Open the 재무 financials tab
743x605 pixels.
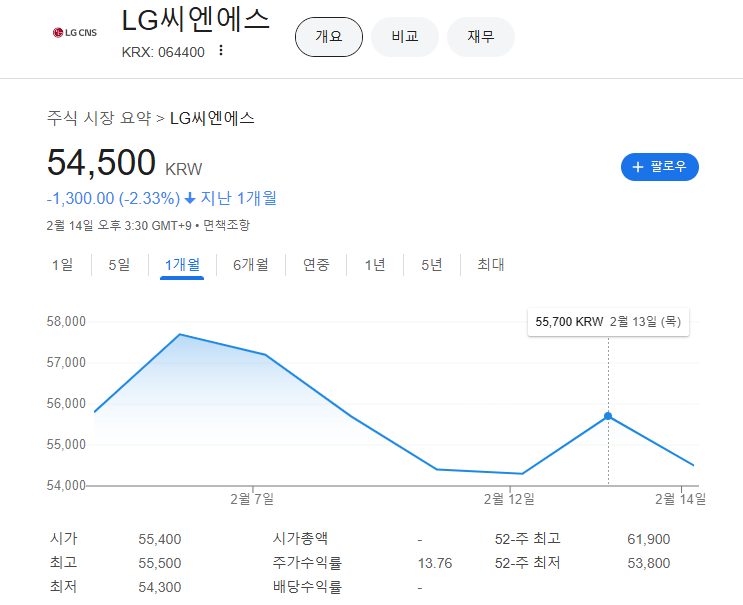point(481,37)
